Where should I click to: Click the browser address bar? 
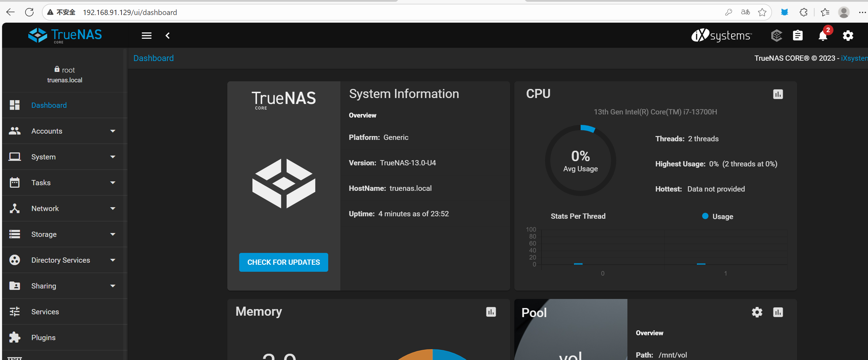coord(384,13)
